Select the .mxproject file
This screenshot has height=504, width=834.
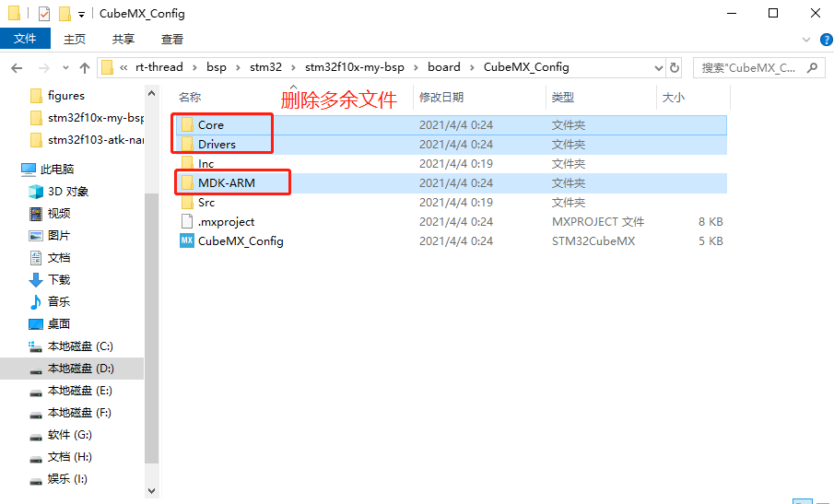click(451, 222)
